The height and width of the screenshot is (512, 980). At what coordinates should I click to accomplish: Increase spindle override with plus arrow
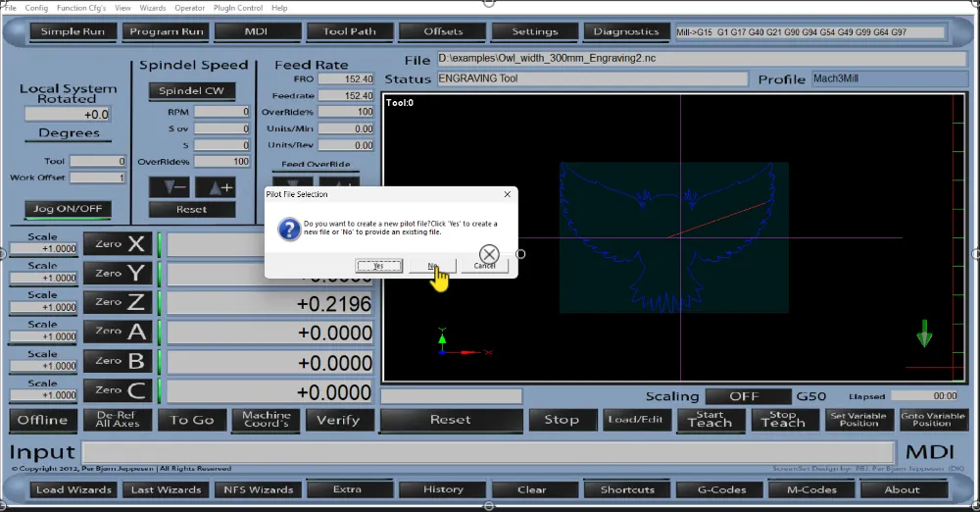pyautogui.click(x=215, y=187)
